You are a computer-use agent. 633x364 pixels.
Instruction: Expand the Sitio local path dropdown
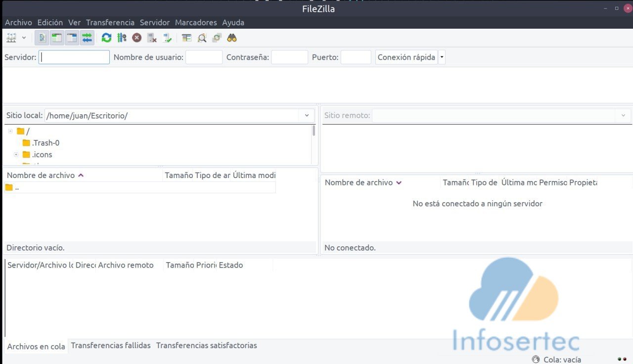click(x=307, y=116)
